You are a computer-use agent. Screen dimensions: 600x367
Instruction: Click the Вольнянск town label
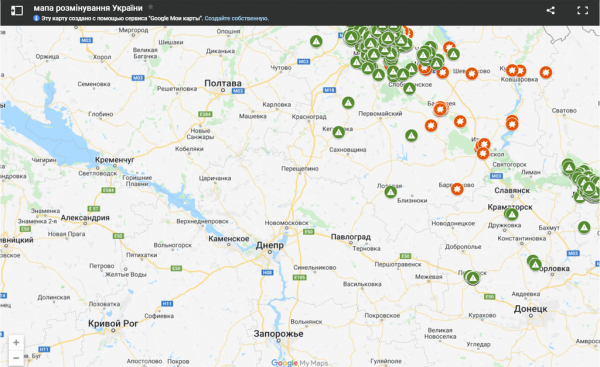point(306,321)
